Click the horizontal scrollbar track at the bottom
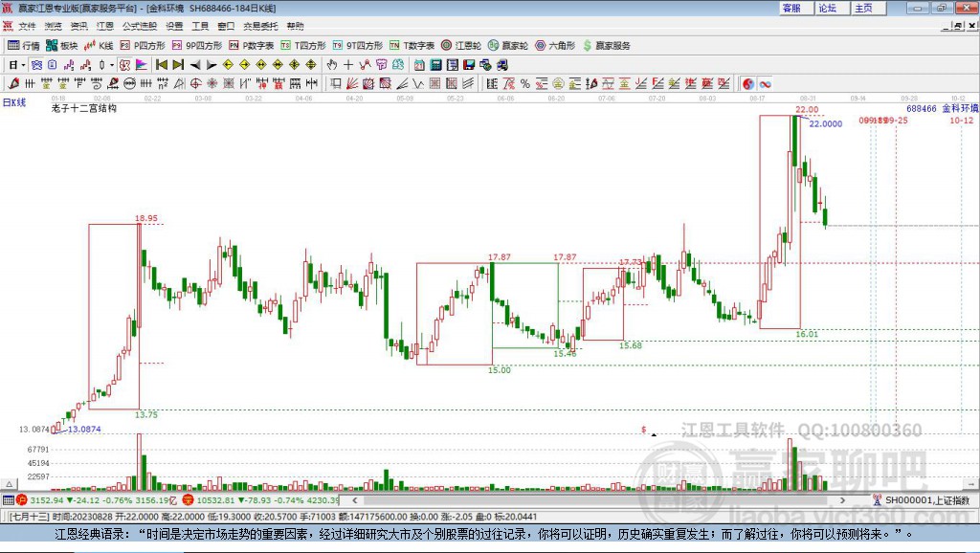980x553 pixels. 598,499
